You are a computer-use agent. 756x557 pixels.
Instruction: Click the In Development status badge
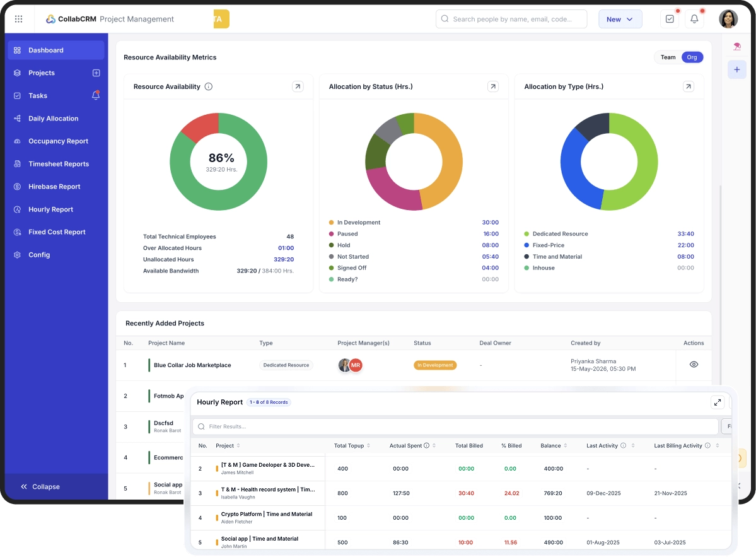(435, 365)
